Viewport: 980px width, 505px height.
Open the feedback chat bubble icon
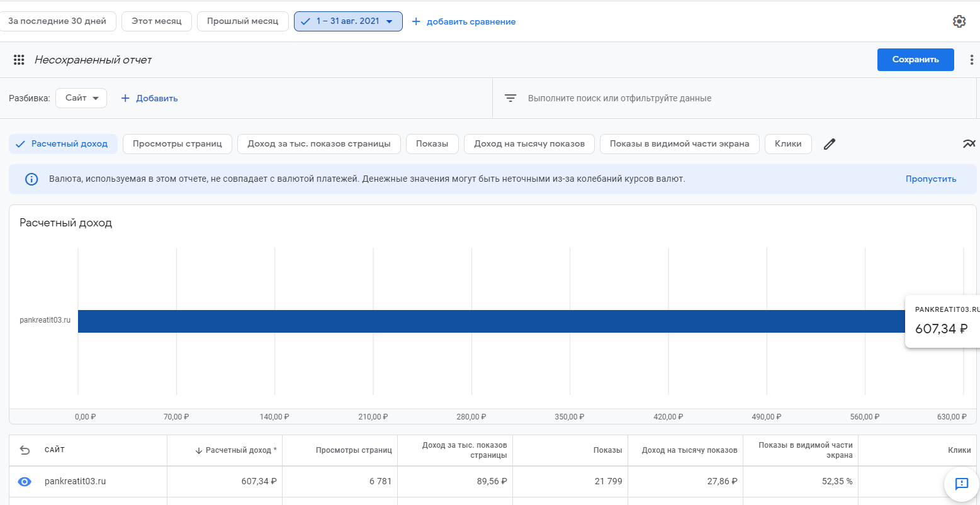tap(961, 484)
